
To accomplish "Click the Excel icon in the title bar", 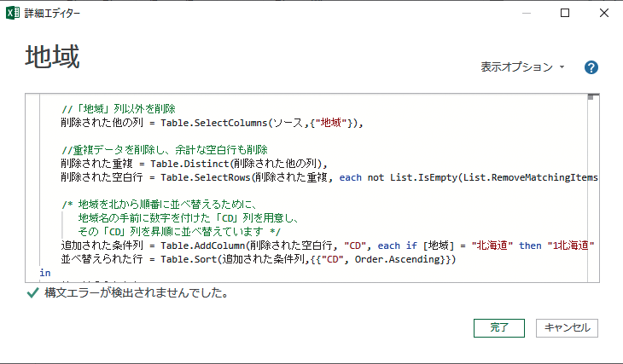I will [x=12, y=13].
